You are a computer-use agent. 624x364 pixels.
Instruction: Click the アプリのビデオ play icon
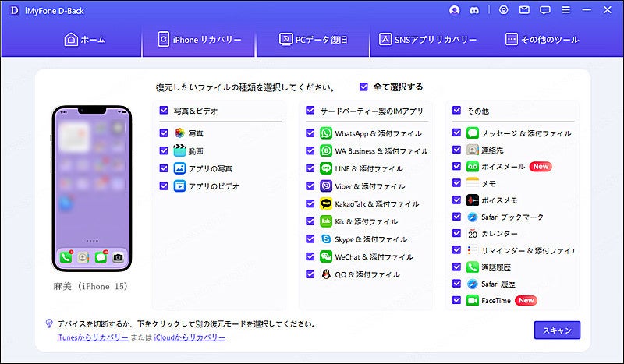point(179,186)
